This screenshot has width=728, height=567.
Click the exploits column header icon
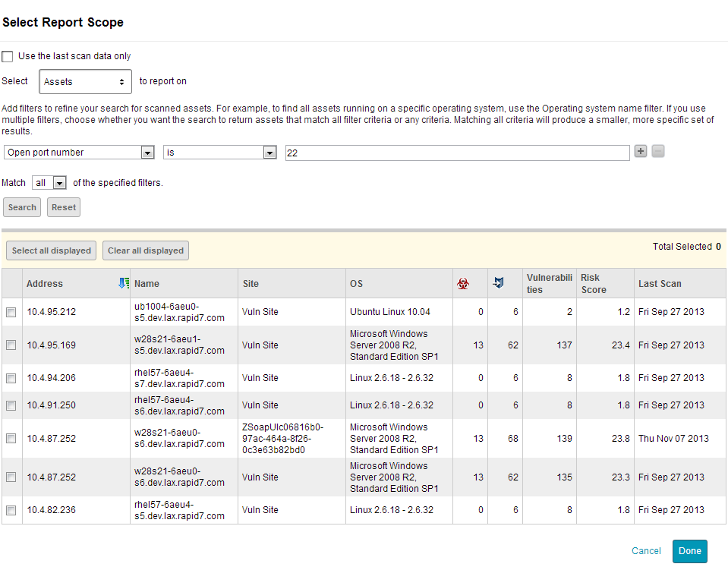(498, 283)
